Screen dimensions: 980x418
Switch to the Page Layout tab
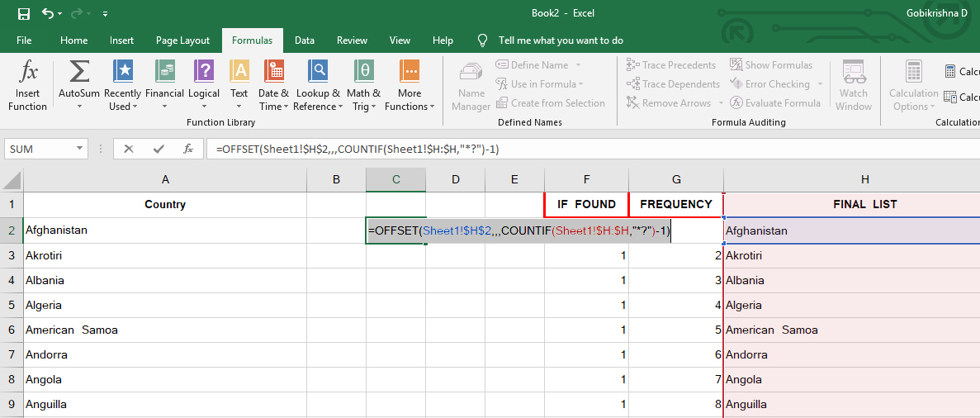point(182,40)
